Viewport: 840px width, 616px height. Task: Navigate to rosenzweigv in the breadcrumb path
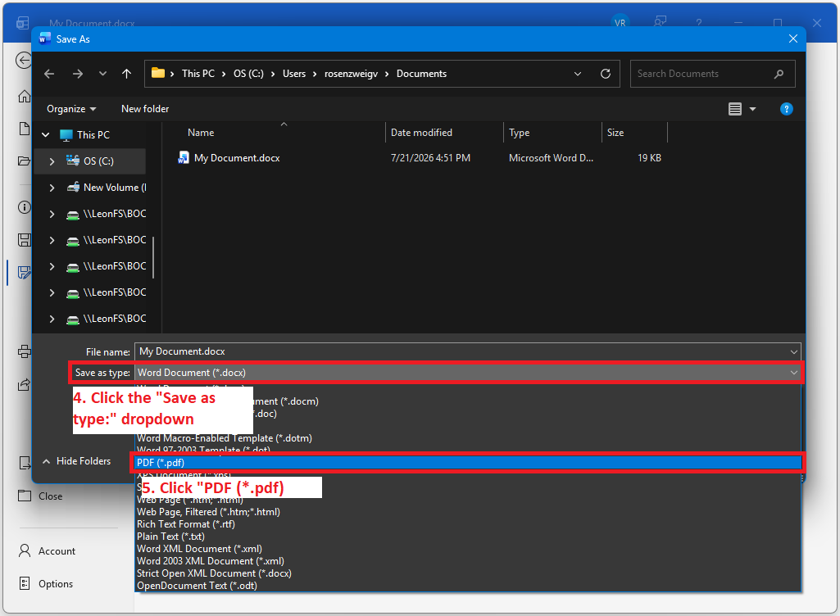click(351, 74)
